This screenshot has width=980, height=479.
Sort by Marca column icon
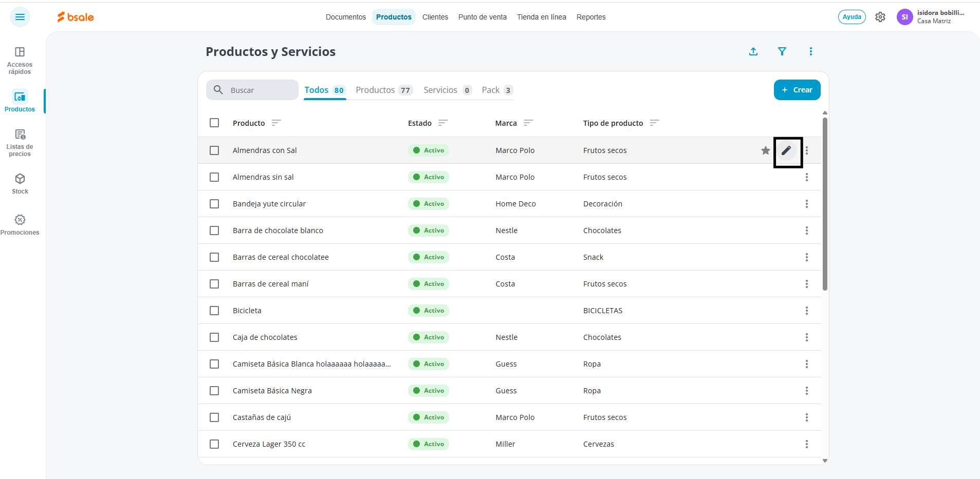528,123
